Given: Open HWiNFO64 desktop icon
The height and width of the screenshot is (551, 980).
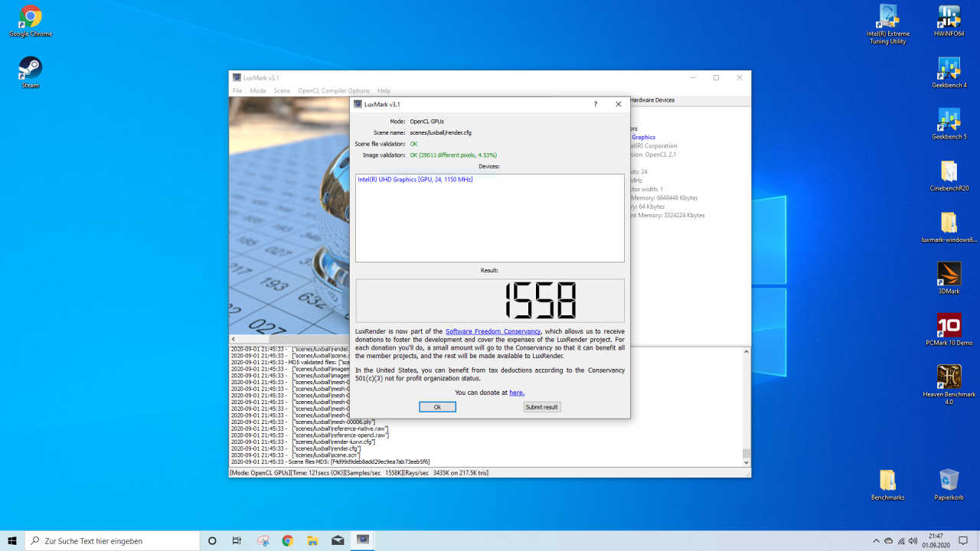Looking at the screenshot, I should (x=949, y=21).
